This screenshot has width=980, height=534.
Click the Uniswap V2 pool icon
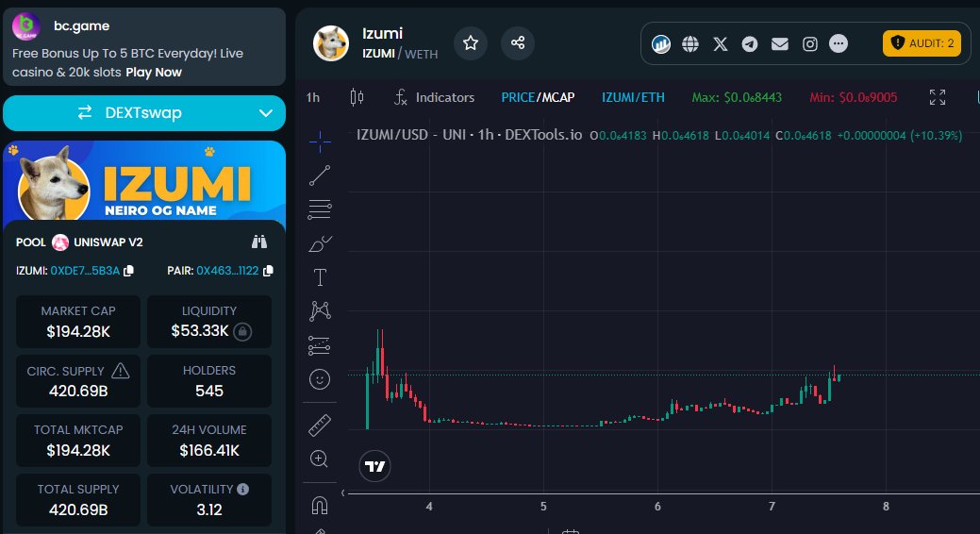[x=60, y=242]
